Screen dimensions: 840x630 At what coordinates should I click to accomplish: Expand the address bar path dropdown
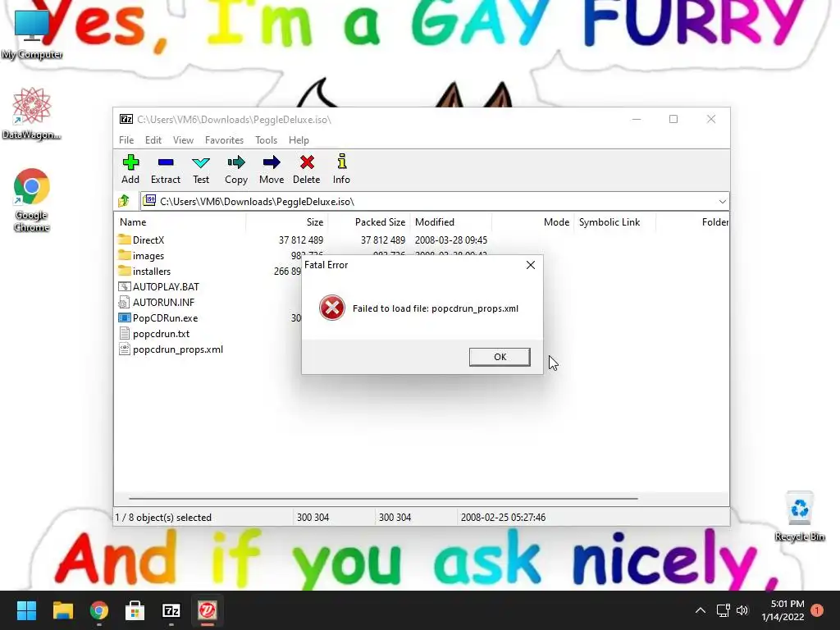click(x=722, y=202)
